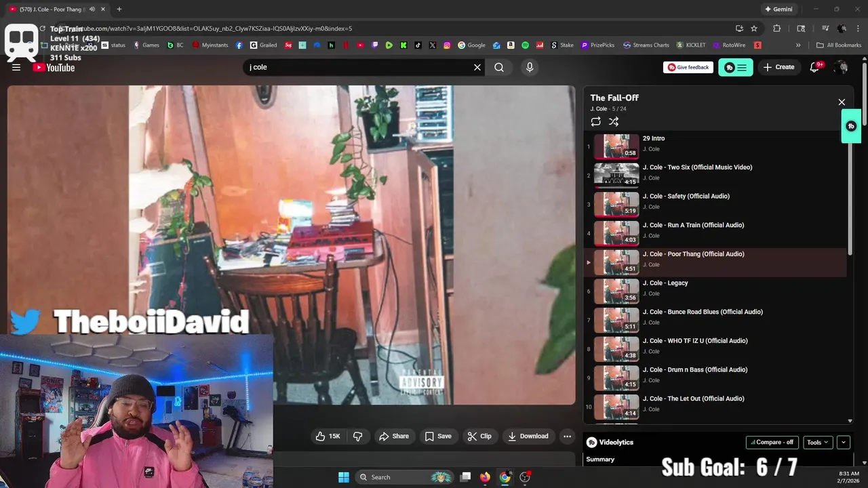Like the video with thumbs up
The width and height of the screenshot is (868, 488).
pyautogui.click(x=328, y=436)
